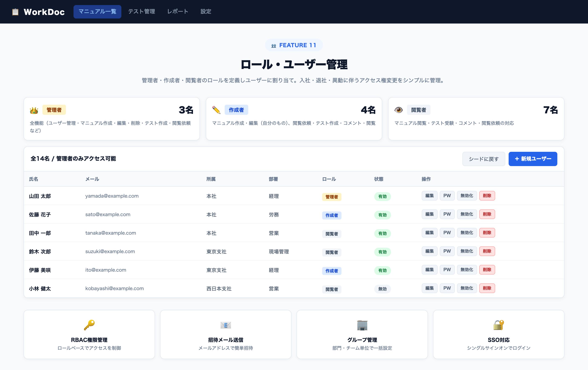Click 無効化 for 山田 太郎
The image size is (588, 370).
(467, 196)
